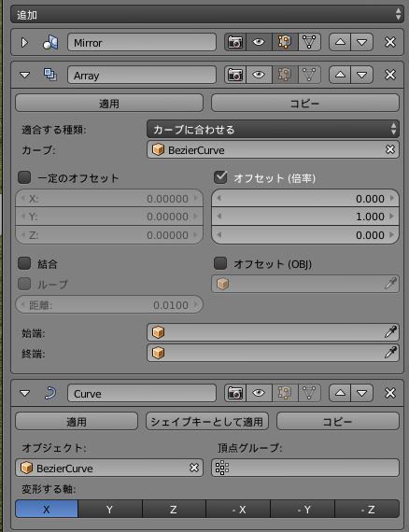Clear the Array カーブ BezierCurve field
409x532 pixels.
(390, 149)
